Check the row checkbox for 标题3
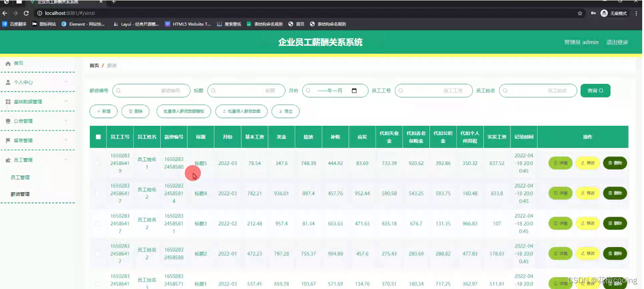 [x=97, y=224]
